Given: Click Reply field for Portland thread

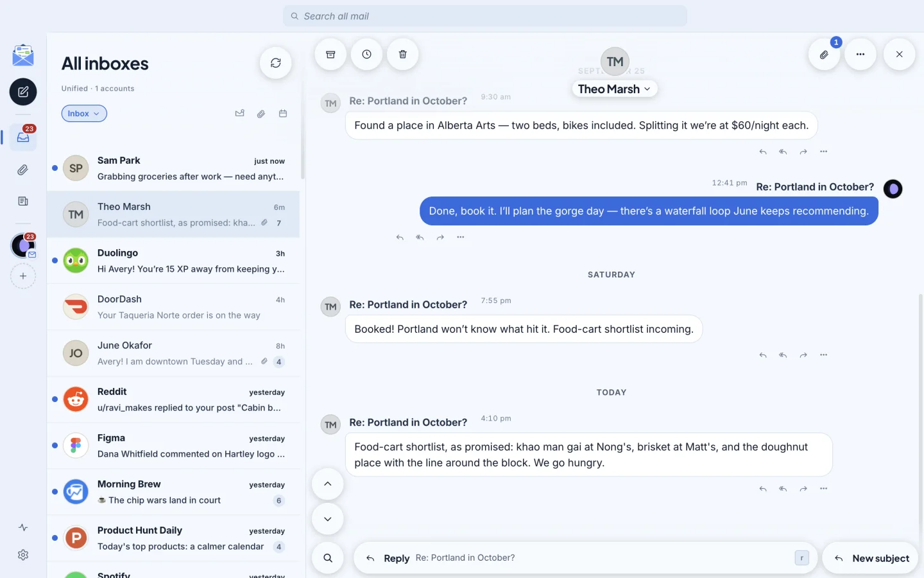Looking at the screenshot, I should pos(586,558).
